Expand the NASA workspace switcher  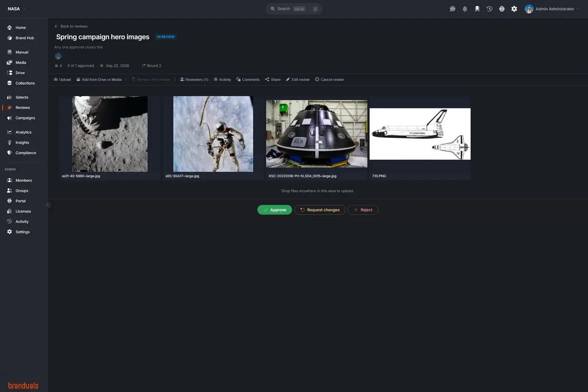17,9
